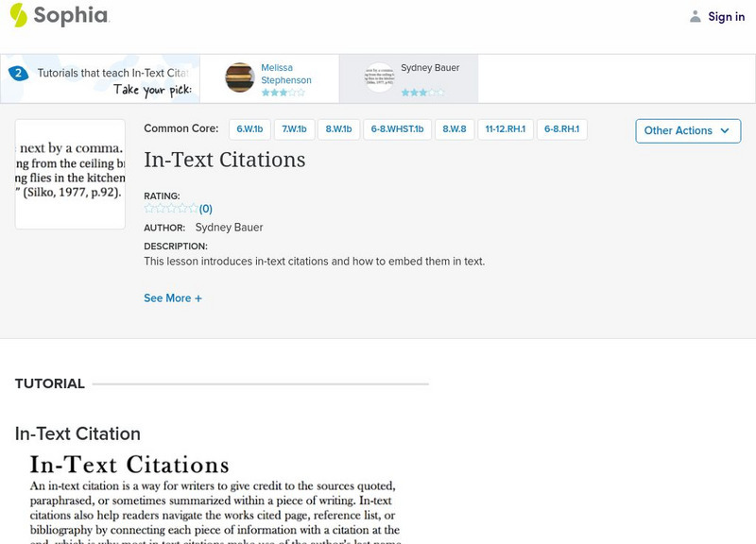Click the tutorial preview thumbnail with Silko citation

(70, 174)
